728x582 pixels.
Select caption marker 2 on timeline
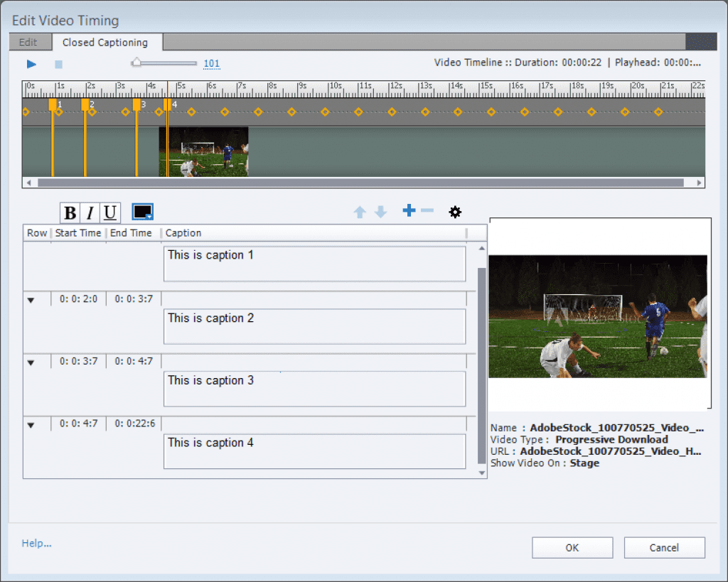85,104
